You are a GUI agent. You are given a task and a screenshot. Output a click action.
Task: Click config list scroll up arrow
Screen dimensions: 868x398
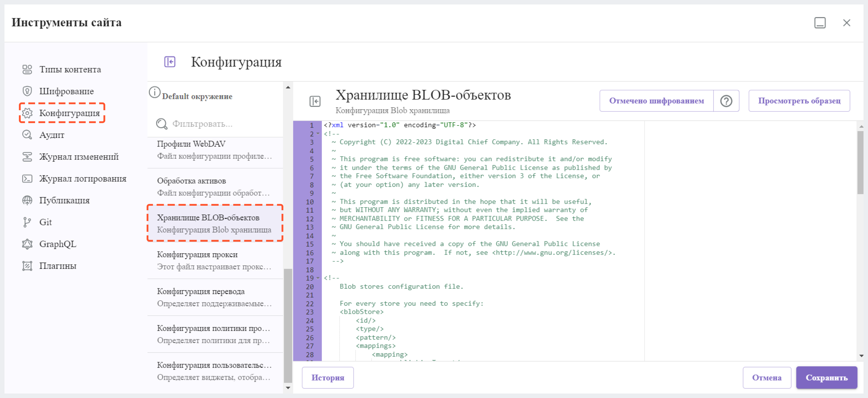pyautogui.click(x=288, y=87)
